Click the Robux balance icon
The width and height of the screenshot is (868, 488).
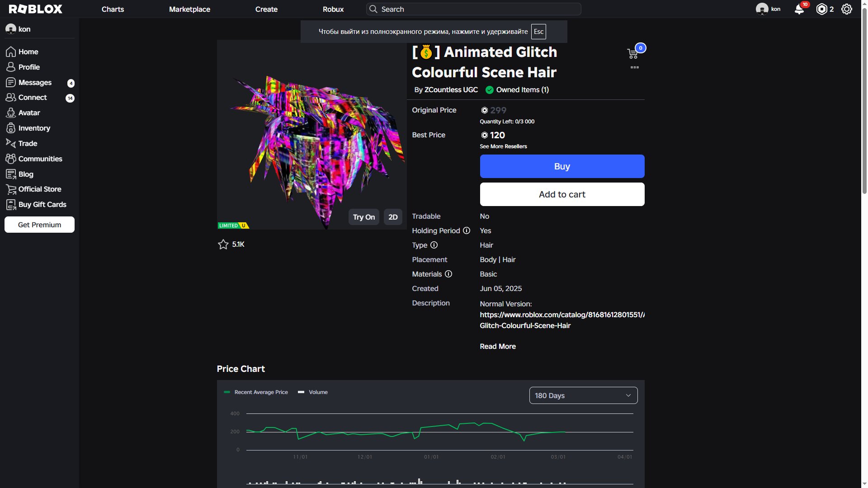[821, 9]
